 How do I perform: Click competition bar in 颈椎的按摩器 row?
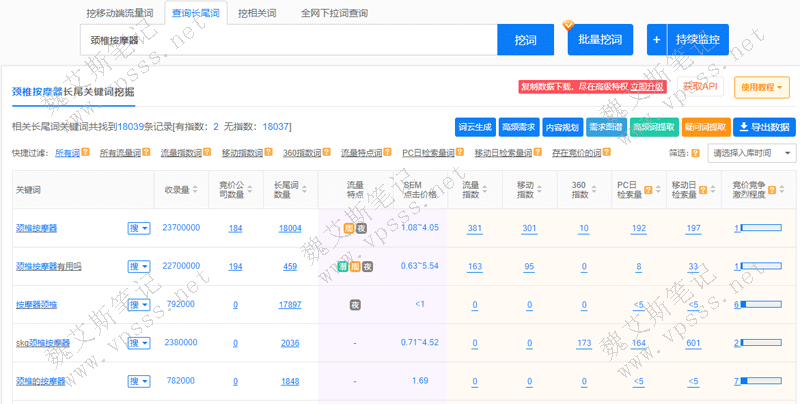762,381
